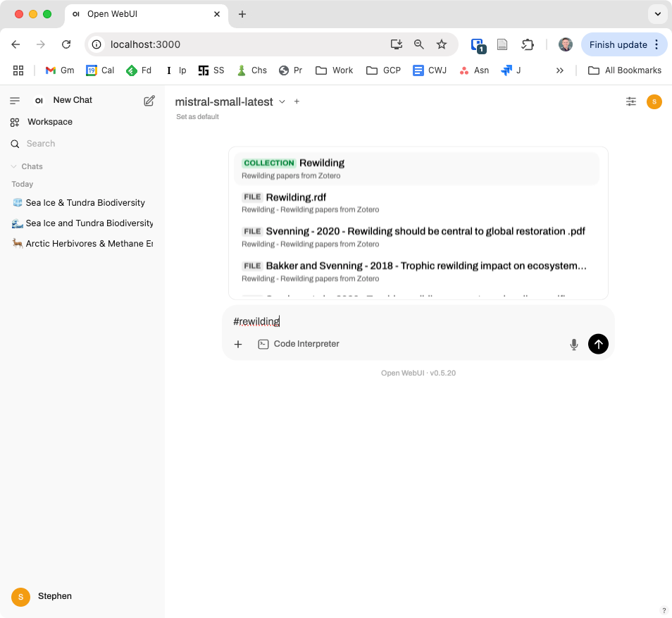
Task: Open the Work bookmarks folder
Action: [333, 70]
